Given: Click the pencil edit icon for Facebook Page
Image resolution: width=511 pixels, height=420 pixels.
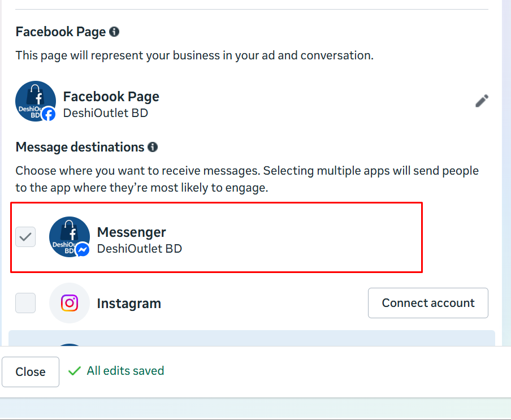Looking at the screenshot, I should (482, 101).
